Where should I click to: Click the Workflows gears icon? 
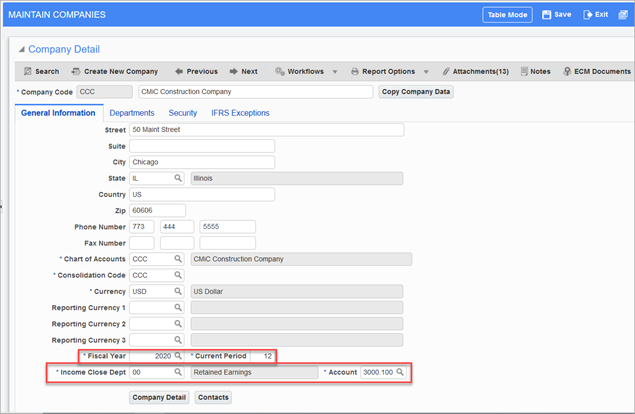280,71
